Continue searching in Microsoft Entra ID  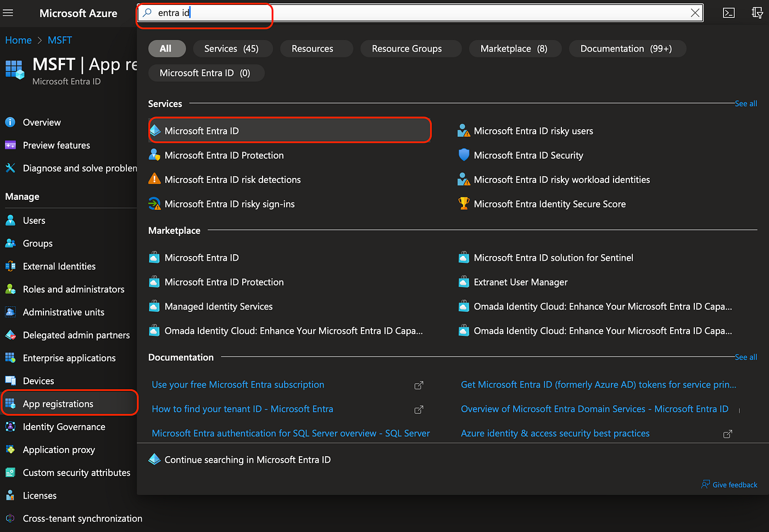click(x=247, y=460)
